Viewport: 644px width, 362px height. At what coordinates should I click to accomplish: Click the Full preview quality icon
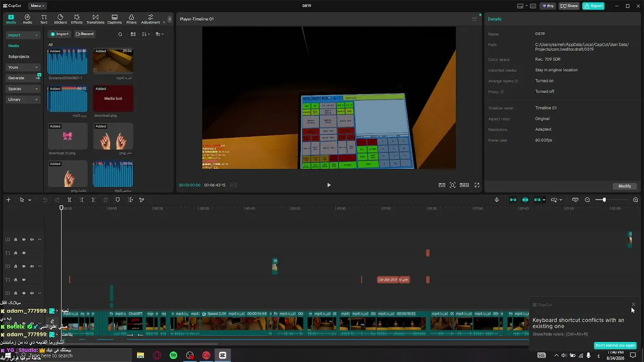[x=442, y=185]
